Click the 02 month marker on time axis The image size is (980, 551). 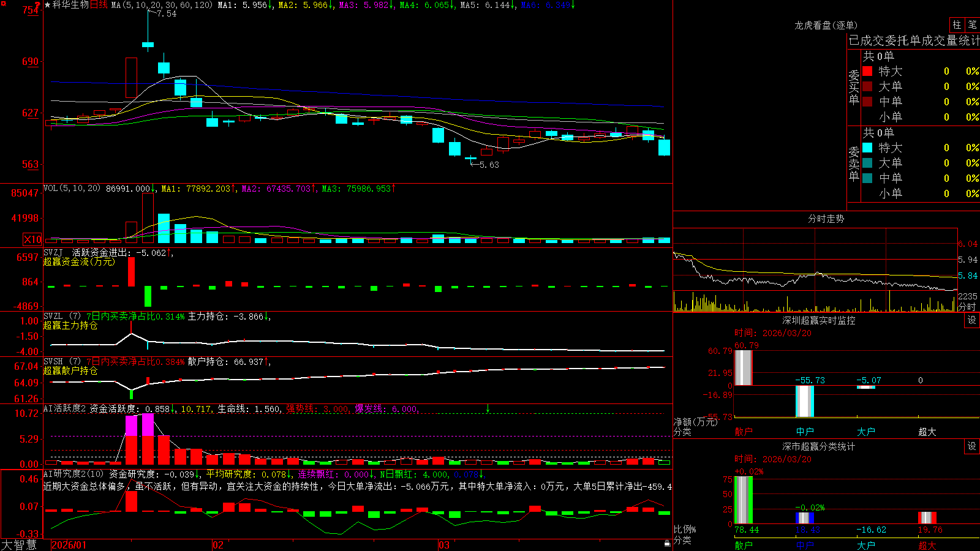218,545
